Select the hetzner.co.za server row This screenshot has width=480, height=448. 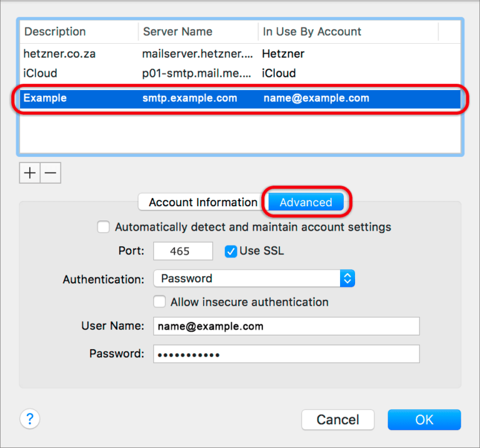[x=240, y=54]
